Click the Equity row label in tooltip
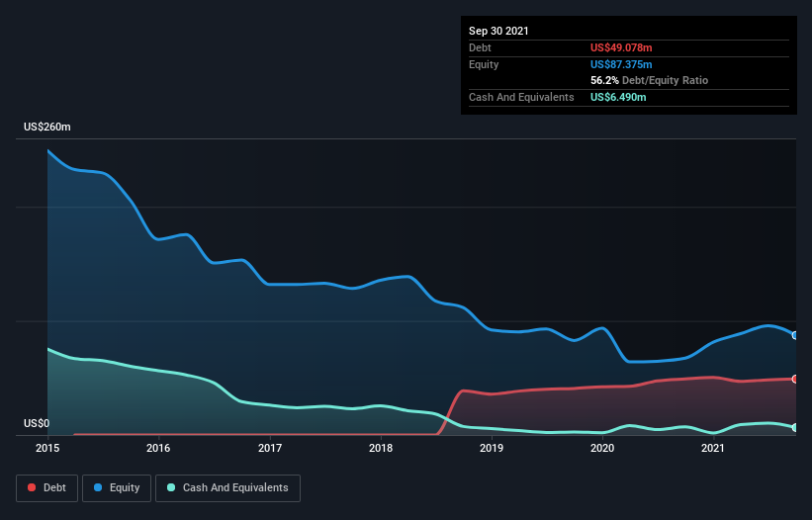Image resolution: width=812 pixels, height=520 pixels. click(484, 64)
